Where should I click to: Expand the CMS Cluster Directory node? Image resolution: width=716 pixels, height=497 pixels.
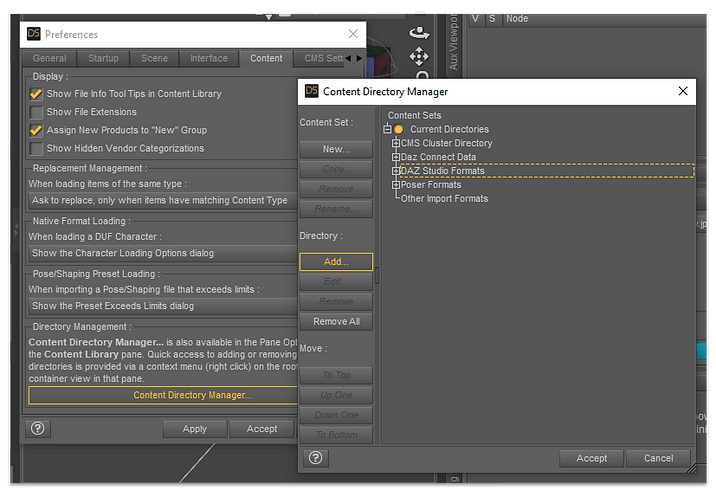coord(396,143)
